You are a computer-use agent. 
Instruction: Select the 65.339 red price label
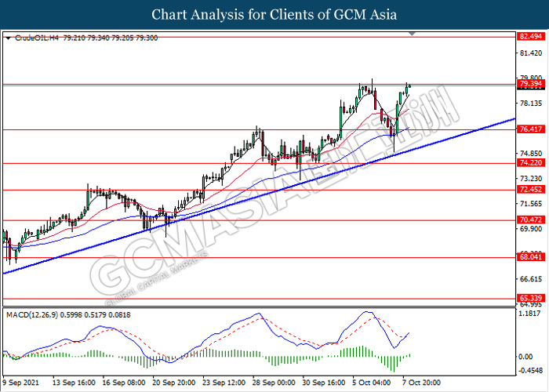coord(531,298)
